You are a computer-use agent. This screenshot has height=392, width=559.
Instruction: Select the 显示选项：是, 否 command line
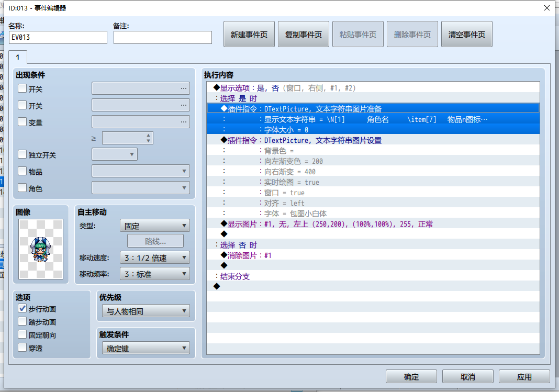[373, 88]
